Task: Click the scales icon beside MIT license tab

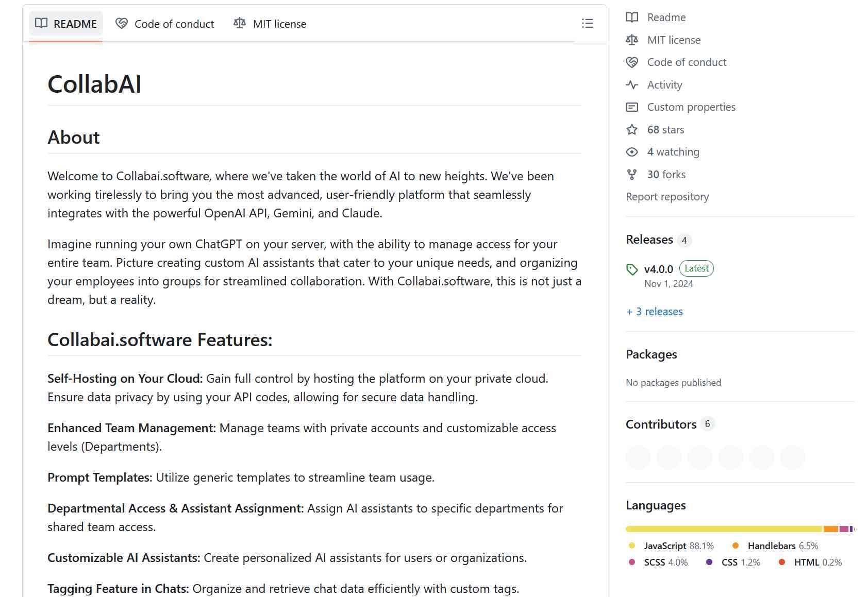Action: coord(240,24)
